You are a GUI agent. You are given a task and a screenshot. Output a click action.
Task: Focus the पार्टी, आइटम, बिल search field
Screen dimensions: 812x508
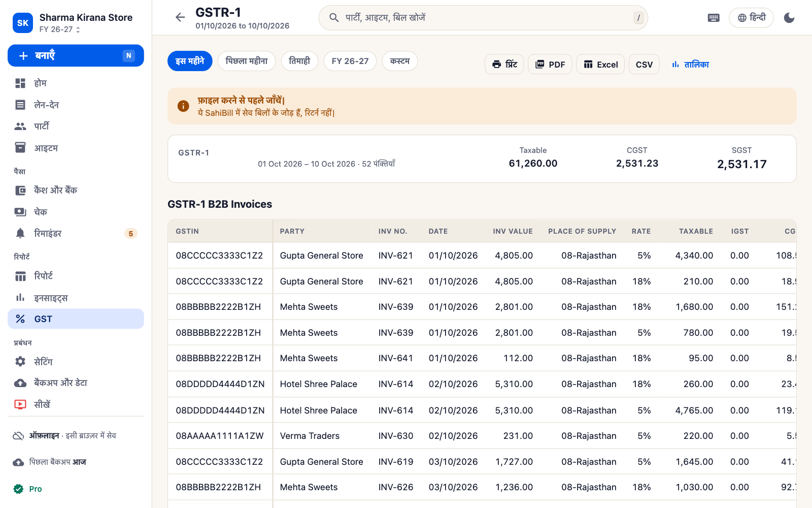point(483,18)
